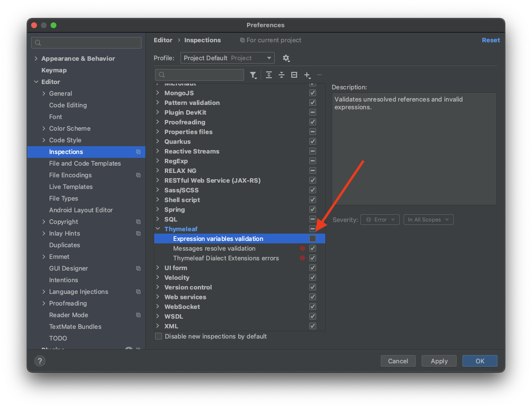Open the In All Scopes dropdown
This screenshot has width=532, height=408.
coord(428,220)
